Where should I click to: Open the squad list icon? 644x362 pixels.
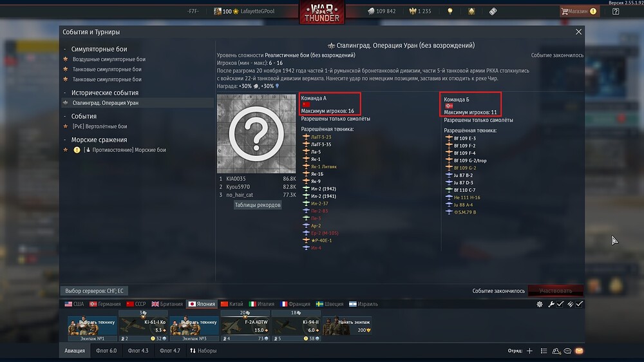(544, 351)
